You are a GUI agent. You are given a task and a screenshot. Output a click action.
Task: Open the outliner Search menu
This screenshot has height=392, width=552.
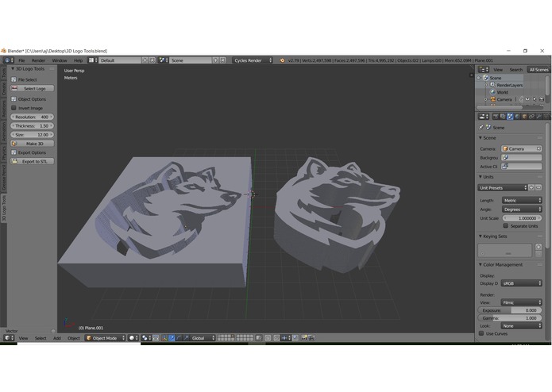point(515,70)
